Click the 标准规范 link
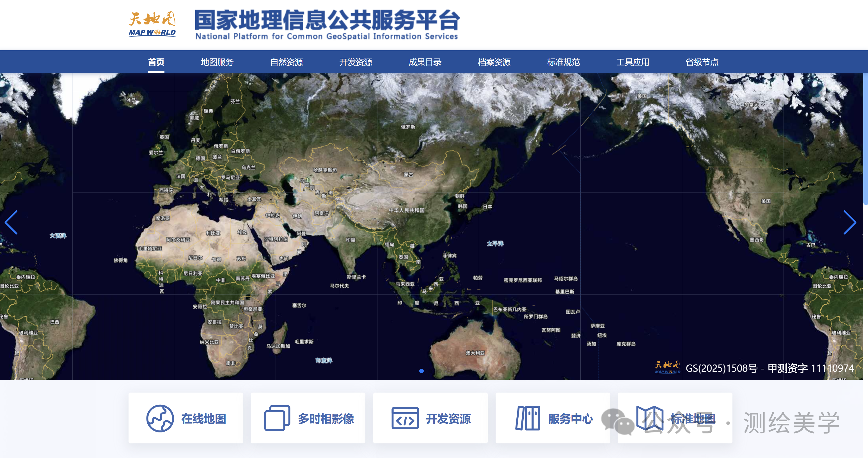Image resolution: width=868 pixels, height=458 pixels. tap(564, 62)
